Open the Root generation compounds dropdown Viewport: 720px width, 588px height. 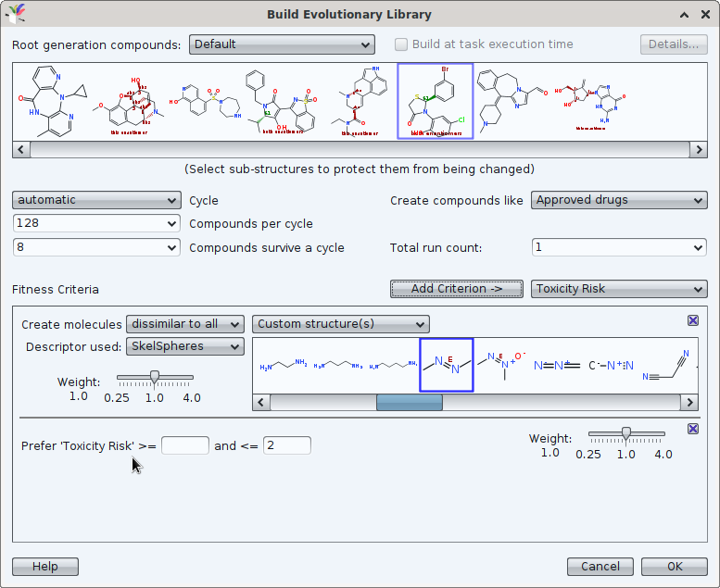click(282, 44)
